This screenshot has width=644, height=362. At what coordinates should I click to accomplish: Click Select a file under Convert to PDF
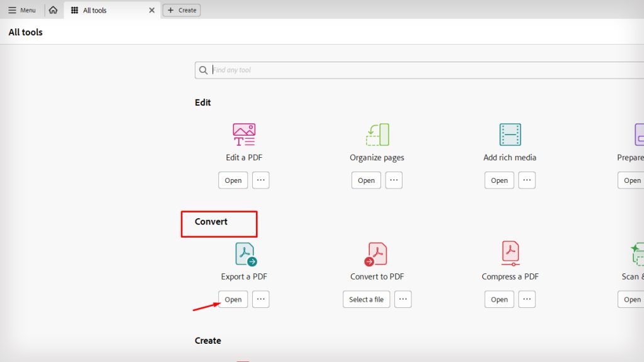coord(366,299)
